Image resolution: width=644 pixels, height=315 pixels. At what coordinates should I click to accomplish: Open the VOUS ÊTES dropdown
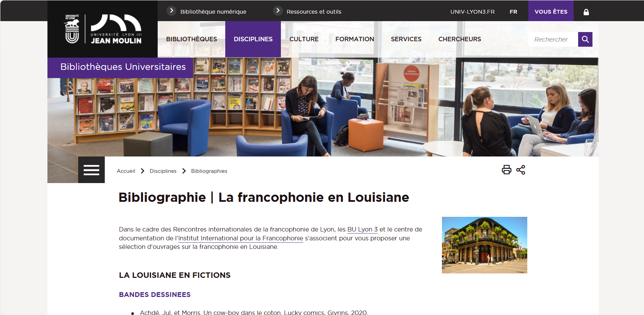tap(551, 11)
